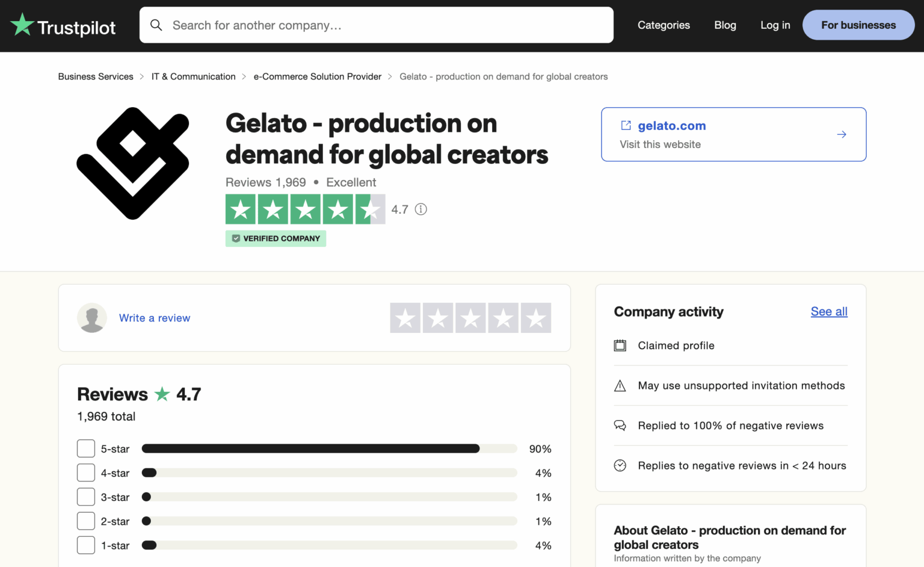The width and height of the screenshot is (924, 567).
Task: Click the calendar icon beside Claimed profile
Action: click(x=620, y=345)
